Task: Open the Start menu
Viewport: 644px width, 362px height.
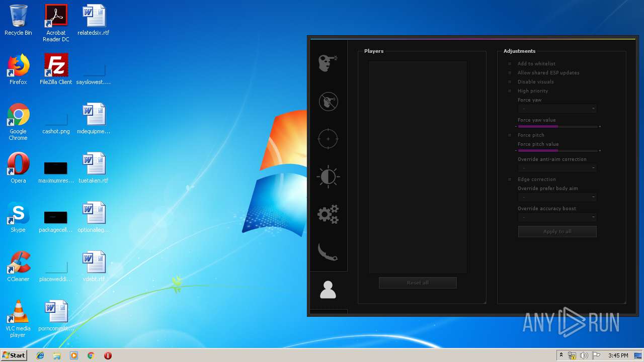Action: (14, 355)
